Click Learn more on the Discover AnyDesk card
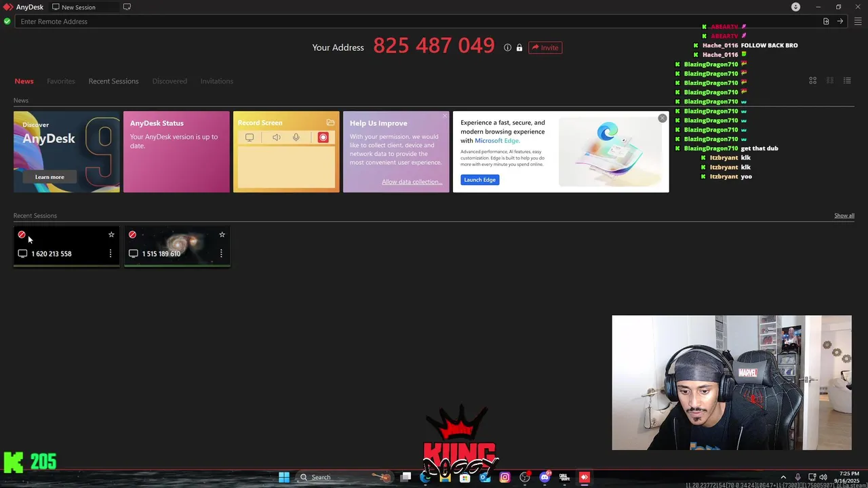868x488 pixels. pos(50,177)
